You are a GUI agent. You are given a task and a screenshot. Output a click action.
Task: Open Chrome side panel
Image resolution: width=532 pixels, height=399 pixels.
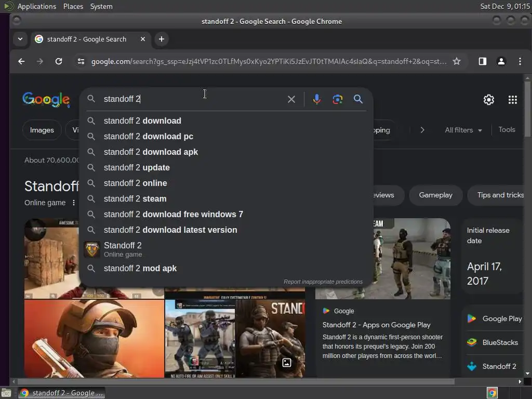point(483,61)
